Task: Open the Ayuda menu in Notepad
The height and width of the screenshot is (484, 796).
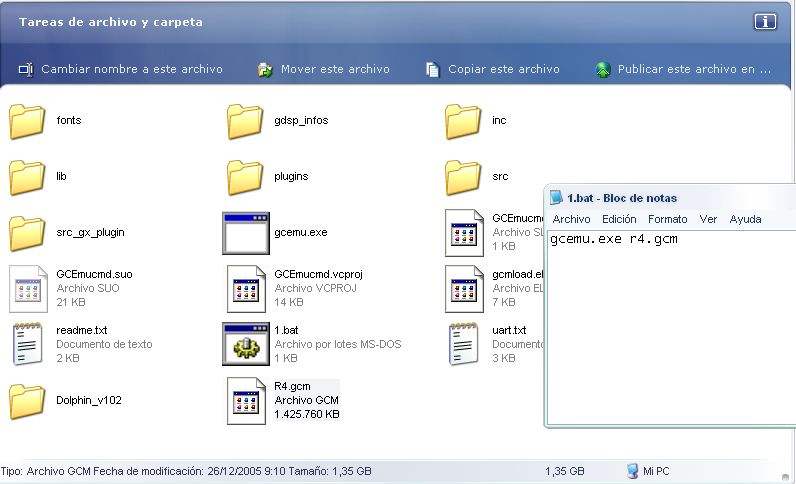Action: tap(745, 219)
